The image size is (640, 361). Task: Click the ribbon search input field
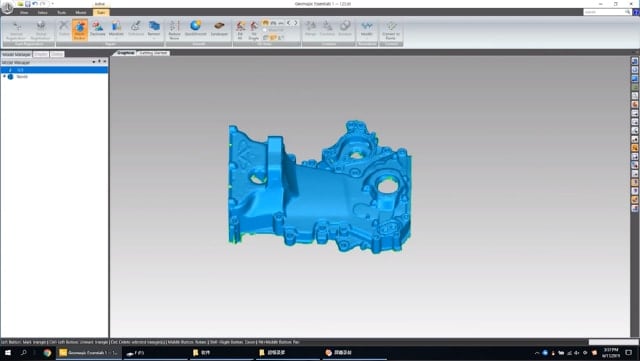604,12
